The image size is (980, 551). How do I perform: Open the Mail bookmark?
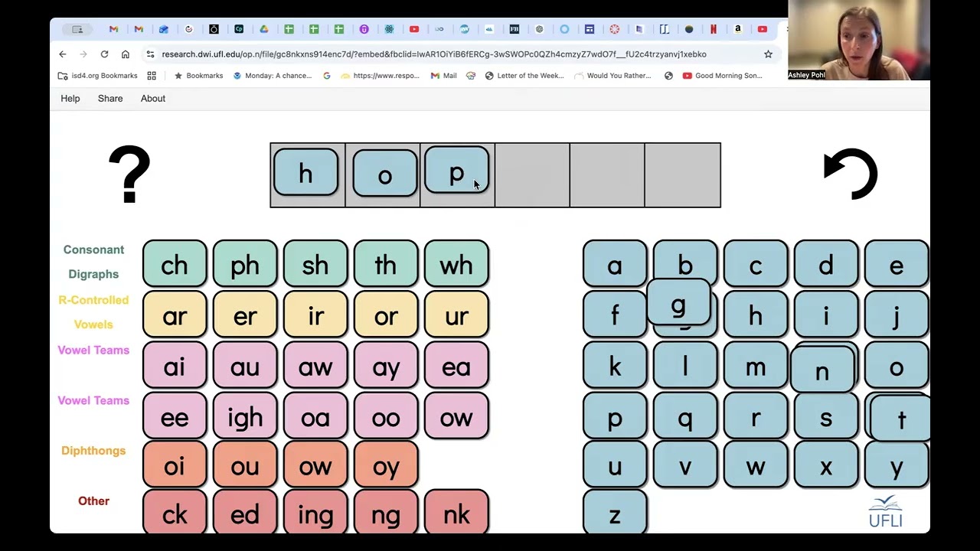pyautogui.click(x=443, y=76)
